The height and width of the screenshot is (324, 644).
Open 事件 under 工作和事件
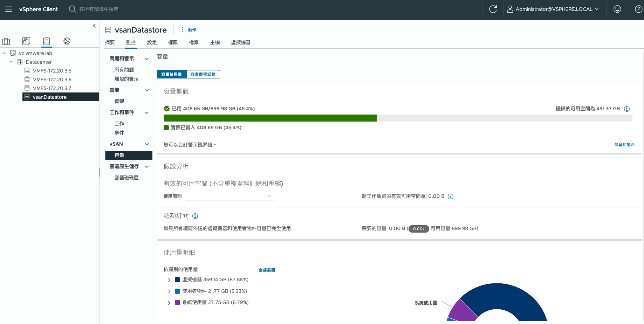pyautogui.click(x=119, y=133)
